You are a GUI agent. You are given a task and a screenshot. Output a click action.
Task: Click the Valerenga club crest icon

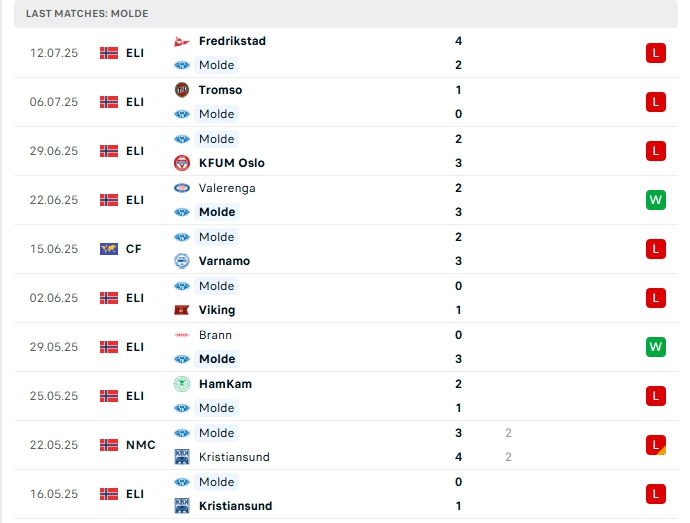(x=182, y=188)
